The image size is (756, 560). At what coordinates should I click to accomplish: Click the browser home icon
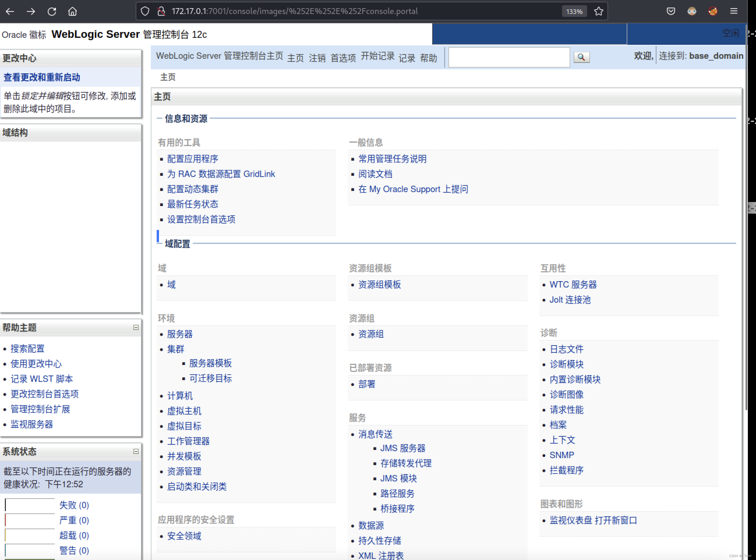(x=72, y=11)
